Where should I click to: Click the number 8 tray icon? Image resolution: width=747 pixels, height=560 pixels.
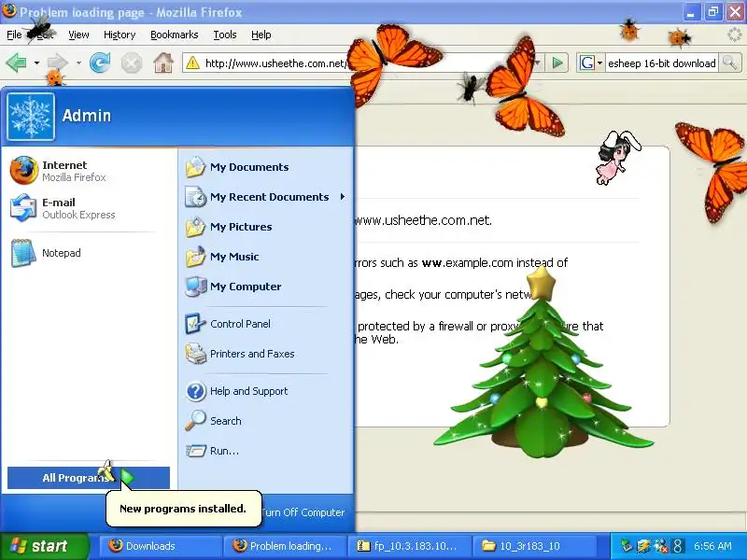click(677, 546)
